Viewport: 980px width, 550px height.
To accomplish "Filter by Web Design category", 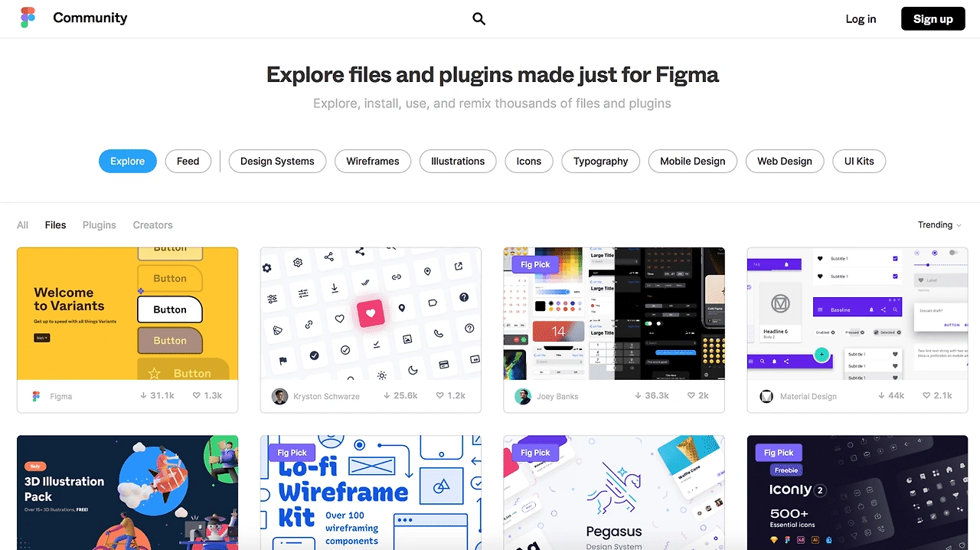I will pos(785,161).
